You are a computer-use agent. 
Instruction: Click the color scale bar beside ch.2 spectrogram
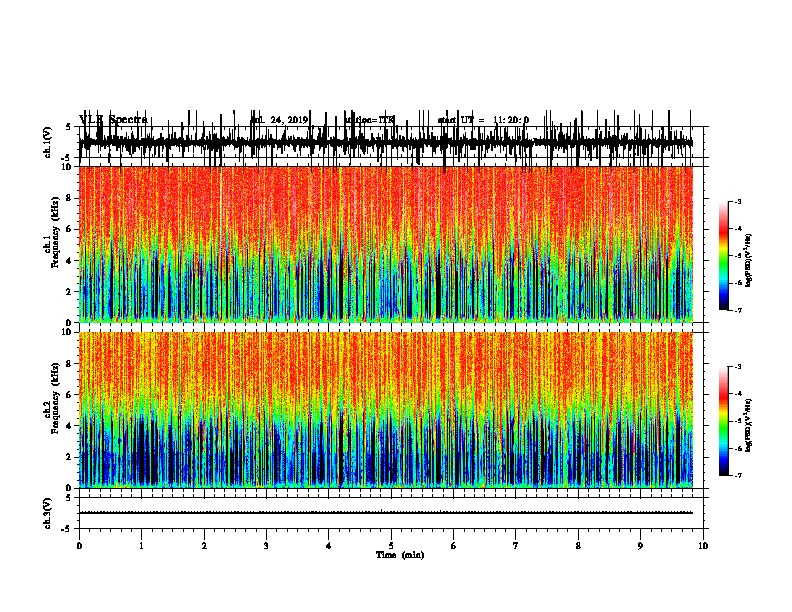(724, 421)
